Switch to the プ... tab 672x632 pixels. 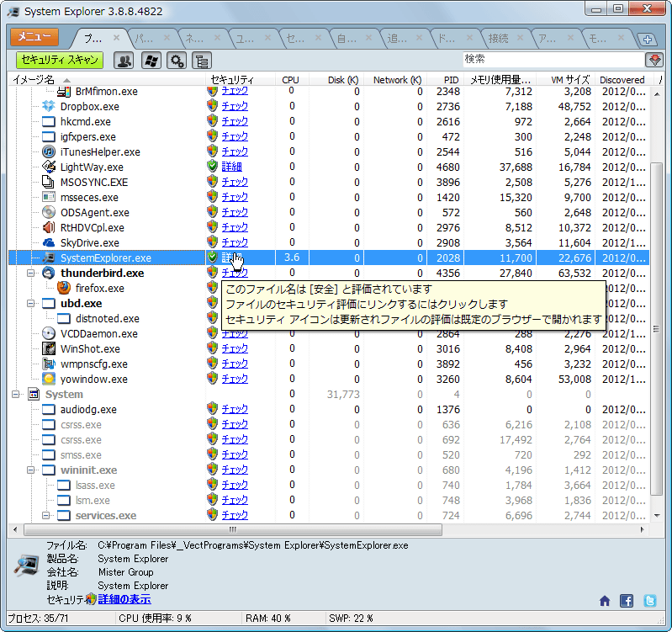93,39
